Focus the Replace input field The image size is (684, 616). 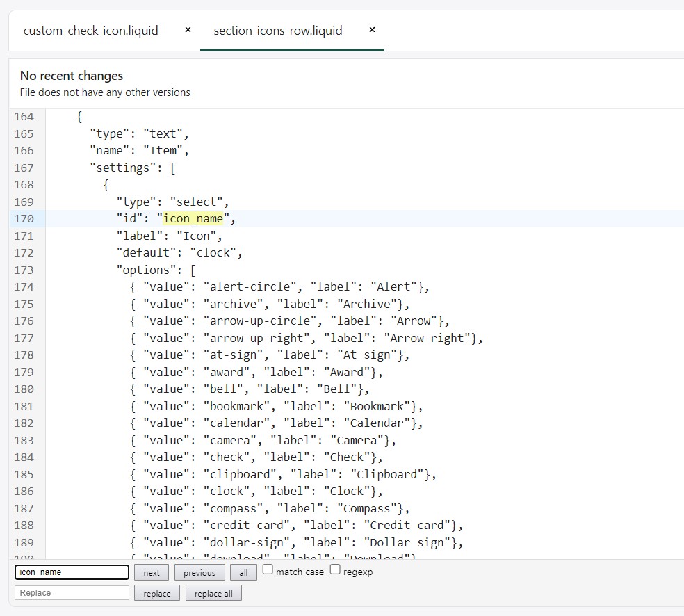(72, 593)
